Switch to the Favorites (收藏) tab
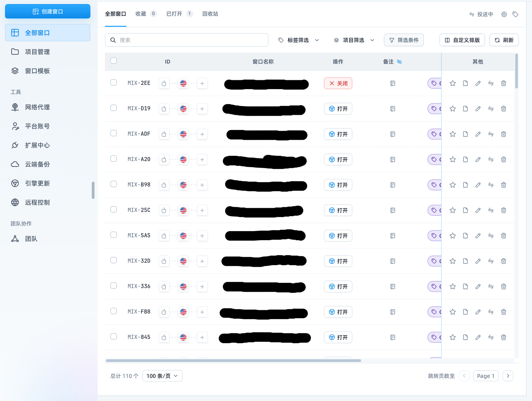Screen dimensions: 532x401 point(146,14)
